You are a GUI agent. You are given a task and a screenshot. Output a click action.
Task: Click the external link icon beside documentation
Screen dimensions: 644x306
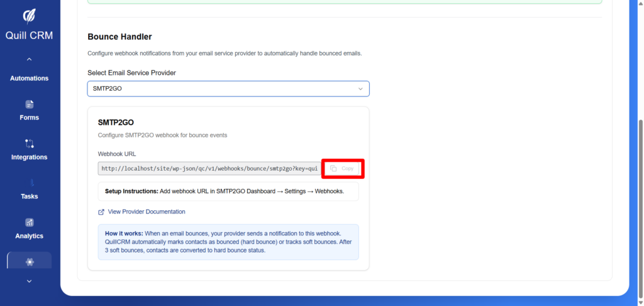coord(101,212)
